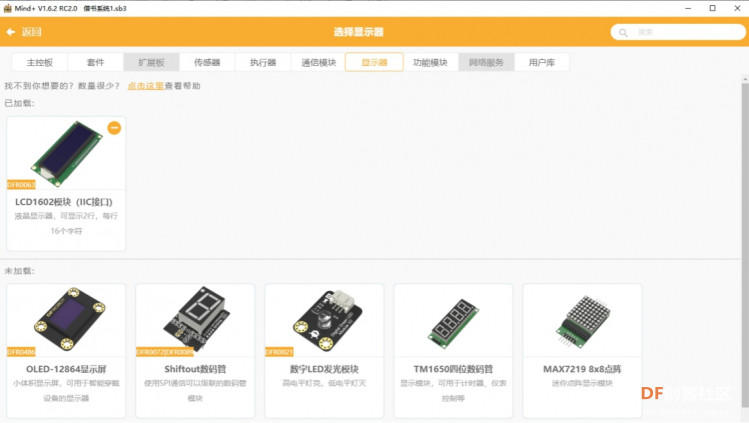Screen dimensions: 749x423
Task: Click the LCD1602 description text
Action: (66, 223)
